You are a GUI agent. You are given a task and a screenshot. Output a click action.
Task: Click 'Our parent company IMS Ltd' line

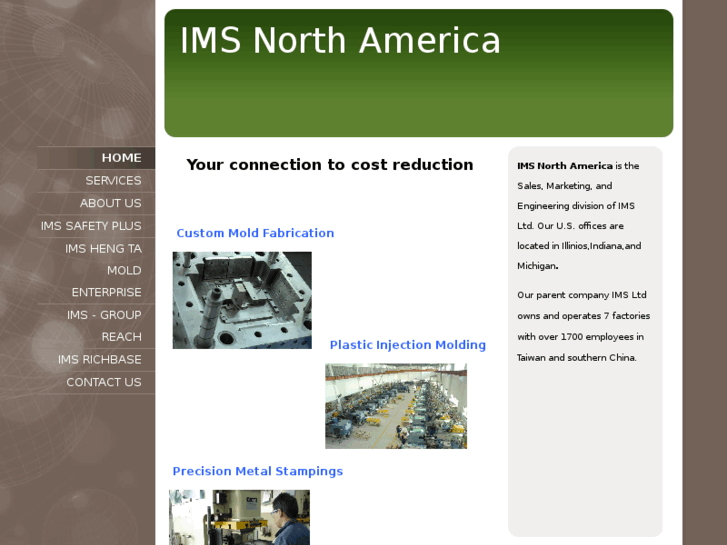[x=581, y=295]
